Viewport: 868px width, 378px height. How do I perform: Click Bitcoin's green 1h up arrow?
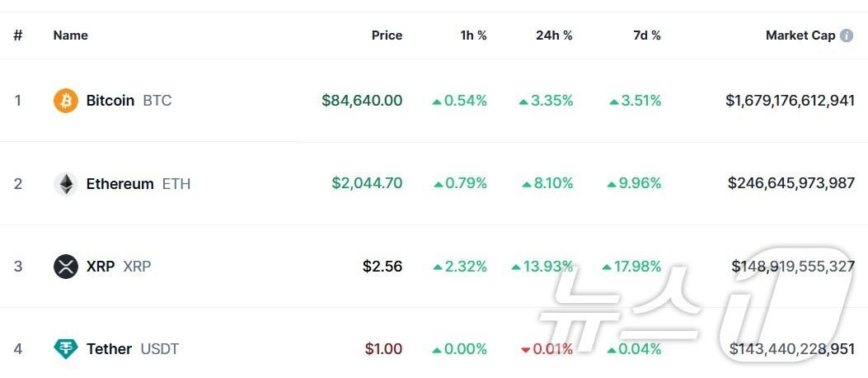click(x=437, y=102)
